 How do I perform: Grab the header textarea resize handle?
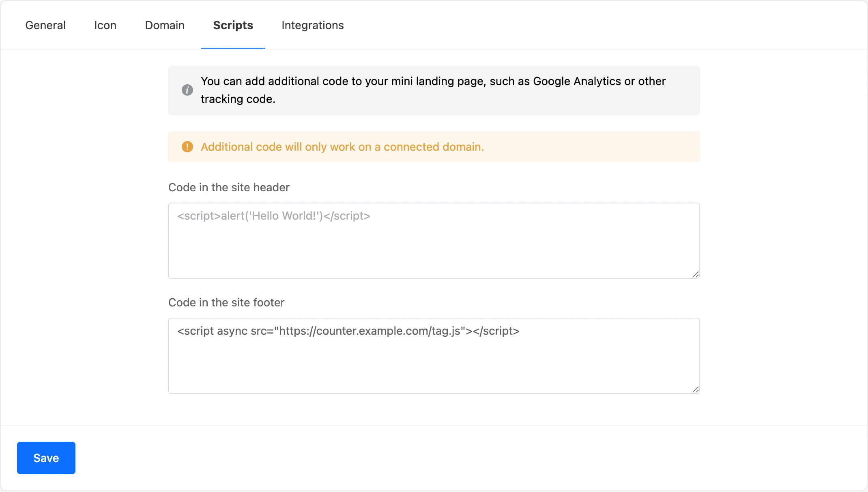point(695,274)
